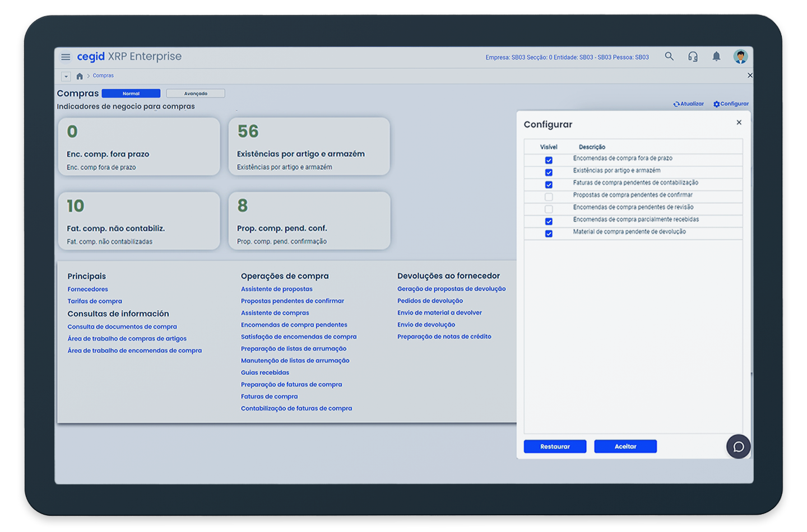The image size is (807, 532).
Task: Open Configurar gear settings
Action: [x=716, y=104]
